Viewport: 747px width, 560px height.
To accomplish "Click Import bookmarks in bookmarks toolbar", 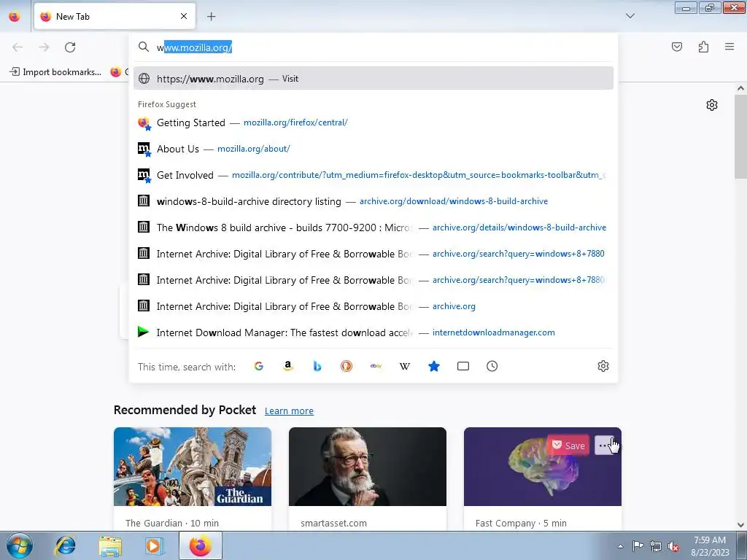I will 55,72.
